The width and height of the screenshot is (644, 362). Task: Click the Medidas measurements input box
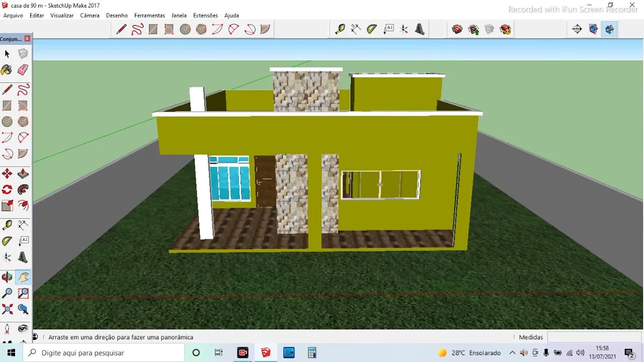pos(594,337)
